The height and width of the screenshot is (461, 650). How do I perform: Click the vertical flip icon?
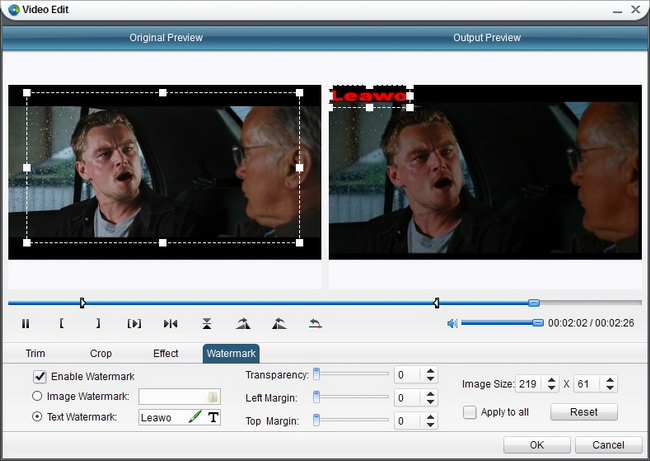[207, 323]
